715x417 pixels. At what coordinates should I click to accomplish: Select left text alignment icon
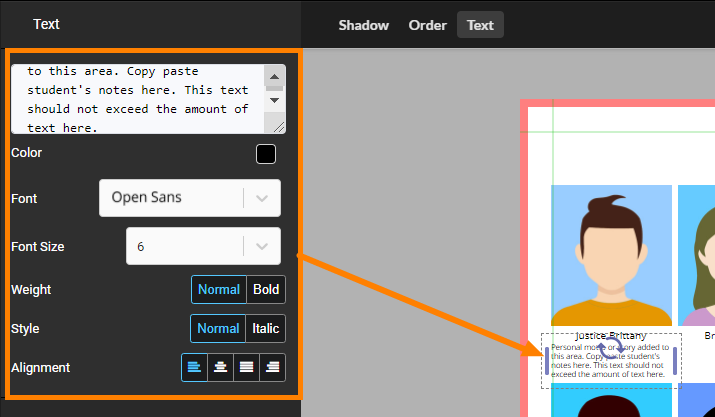(x=194, y=368)
